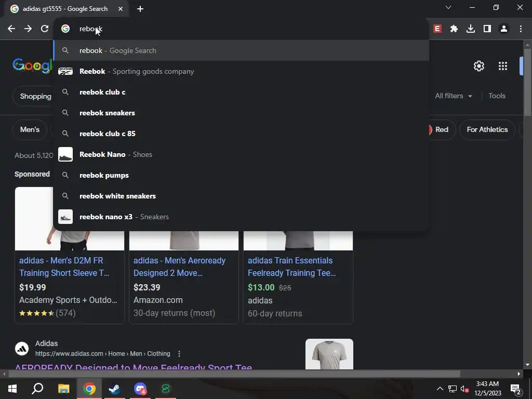Select suggestion rebook - Google Search
532x399 pixels.
pos(241,50)
